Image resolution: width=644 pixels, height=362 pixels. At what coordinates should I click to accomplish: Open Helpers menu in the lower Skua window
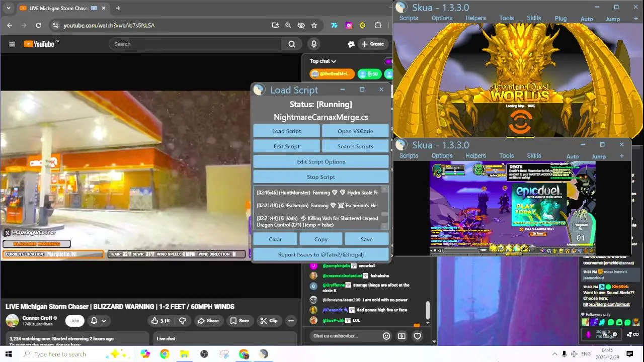475,156
